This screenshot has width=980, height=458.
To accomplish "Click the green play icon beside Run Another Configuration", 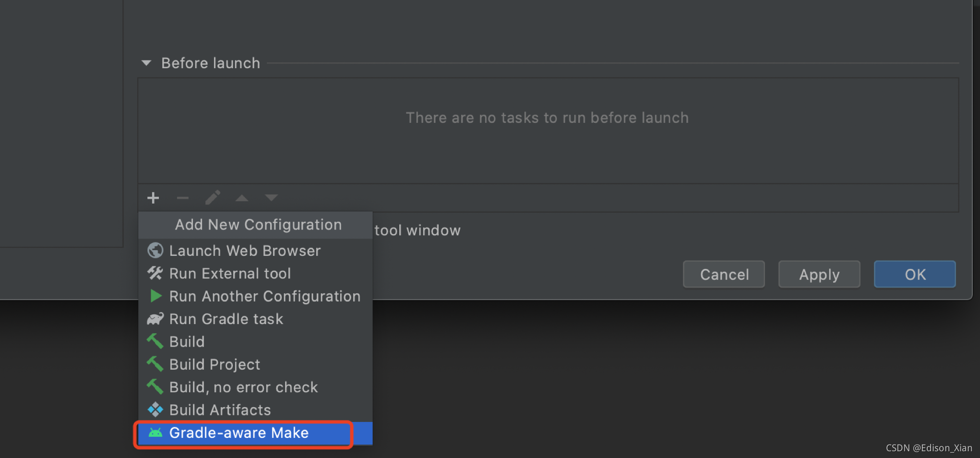I will click(x=155, y=296).
